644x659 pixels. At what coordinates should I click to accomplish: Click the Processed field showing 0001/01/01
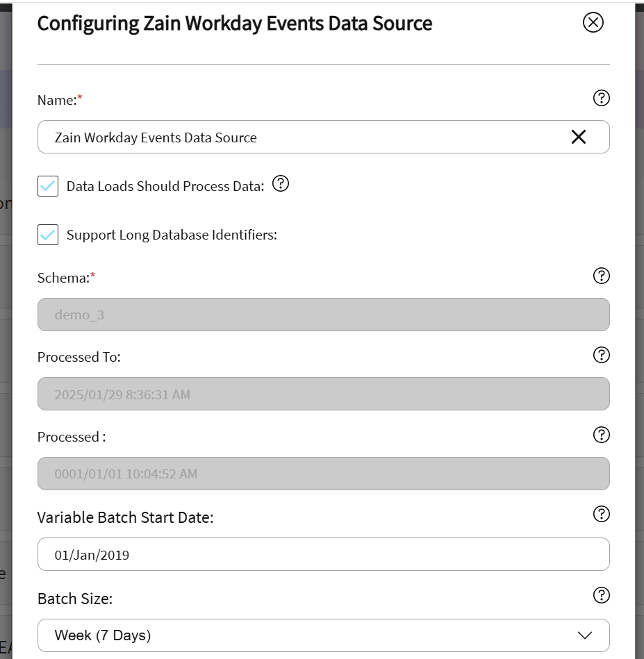coord(323,474)
